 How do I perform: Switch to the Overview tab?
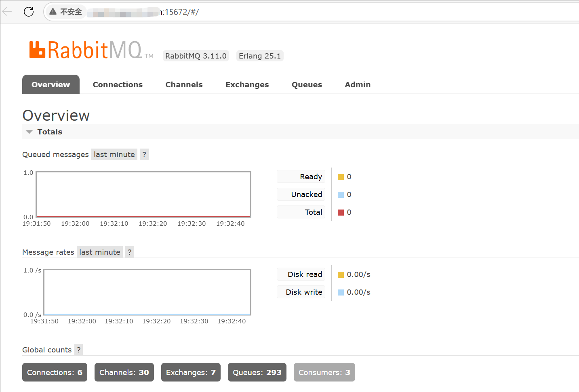coord(51,84)
